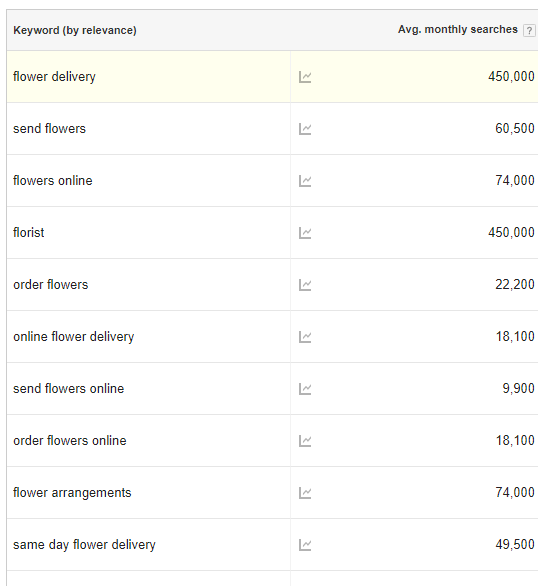Screen dimensions: 538x586
Task: Open trend chart icon for flower delivery
Action: 305,77
